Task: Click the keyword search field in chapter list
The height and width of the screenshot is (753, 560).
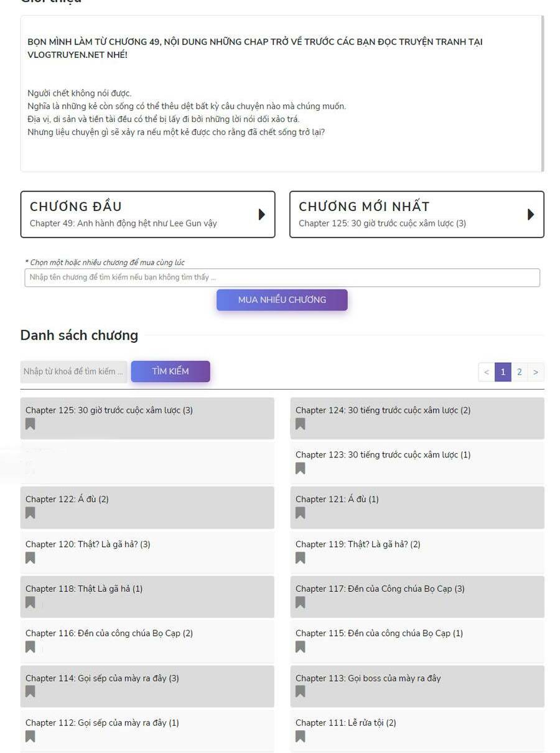Action: point(73,372)
